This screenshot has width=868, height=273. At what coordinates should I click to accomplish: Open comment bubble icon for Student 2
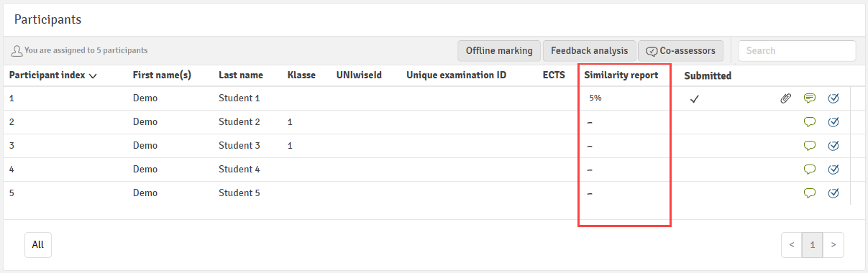[810, 122]
